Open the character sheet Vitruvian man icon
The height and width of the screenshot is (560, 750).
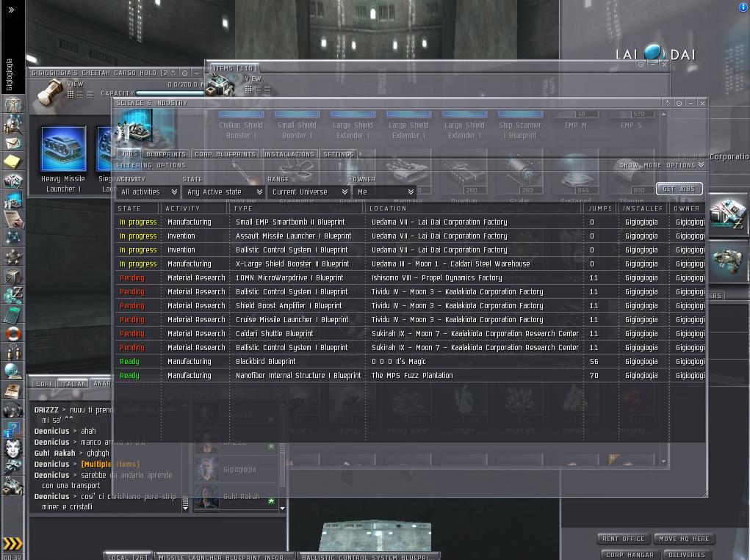click(x=13, y=104)
